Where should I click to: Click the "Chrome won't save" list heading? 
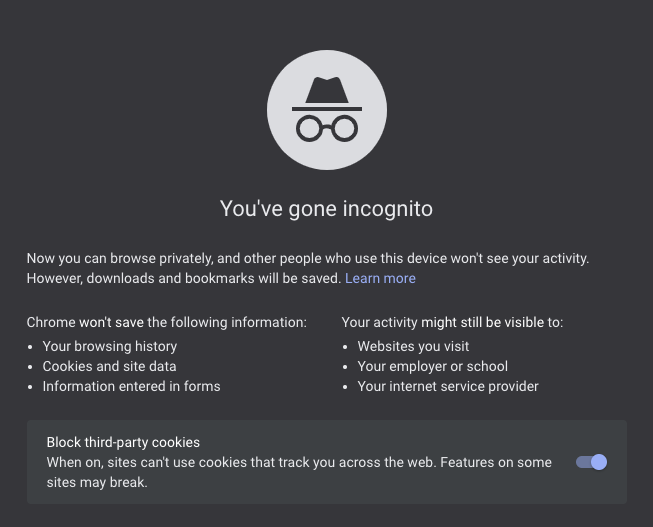166,322
